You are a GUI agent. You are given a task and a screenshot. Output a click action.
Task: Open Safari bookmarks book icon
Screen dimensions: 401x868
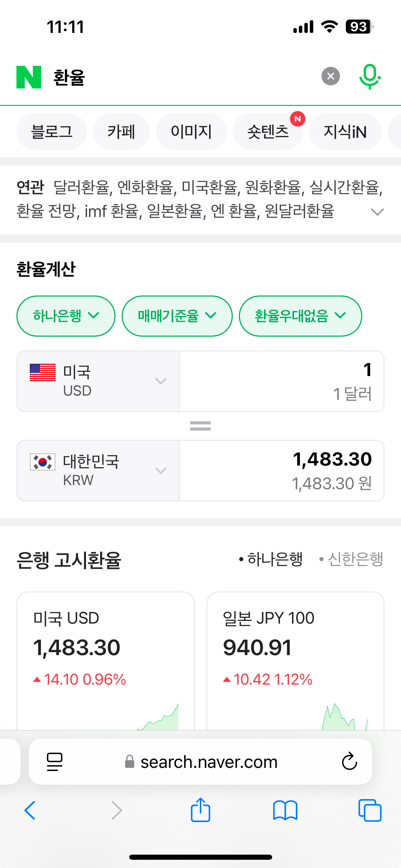pos(285,810)
